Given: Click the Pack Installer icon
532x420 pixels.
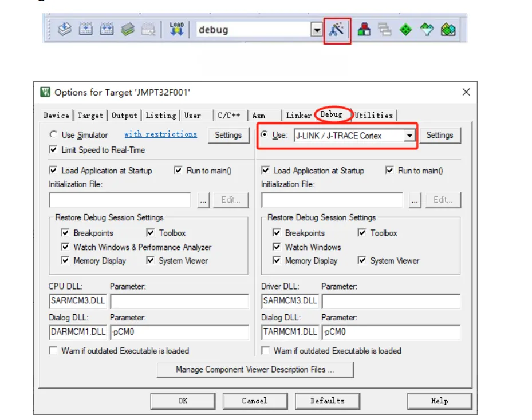Looking at the screenshot, I should pos(448,30).
